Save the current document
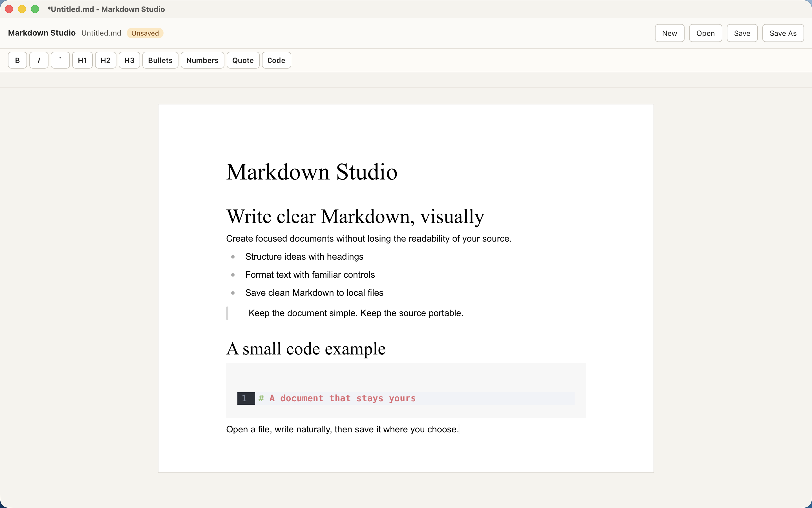Viewport: 812px width, 508px height. [742, 33]
